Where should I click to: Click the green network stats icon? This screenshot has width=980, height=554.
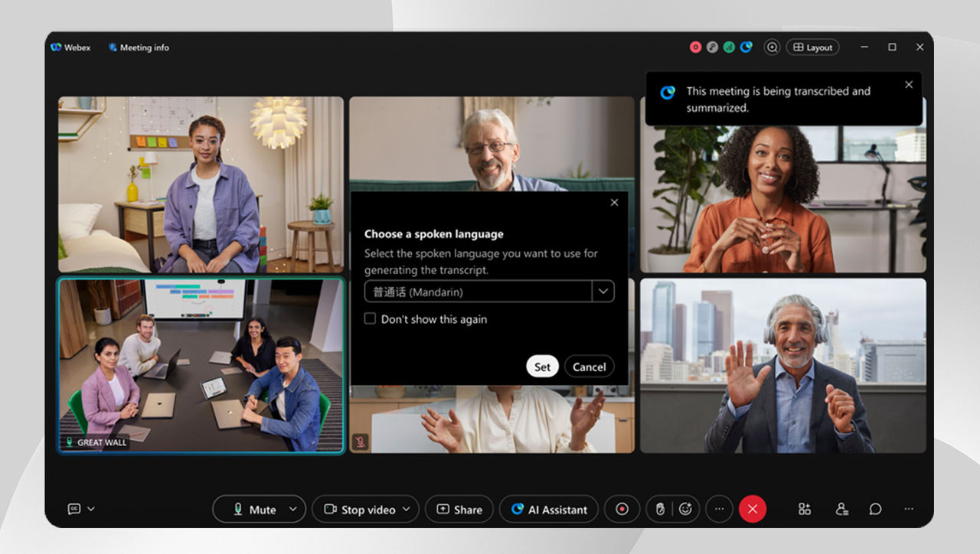click(x=729, y=47)
